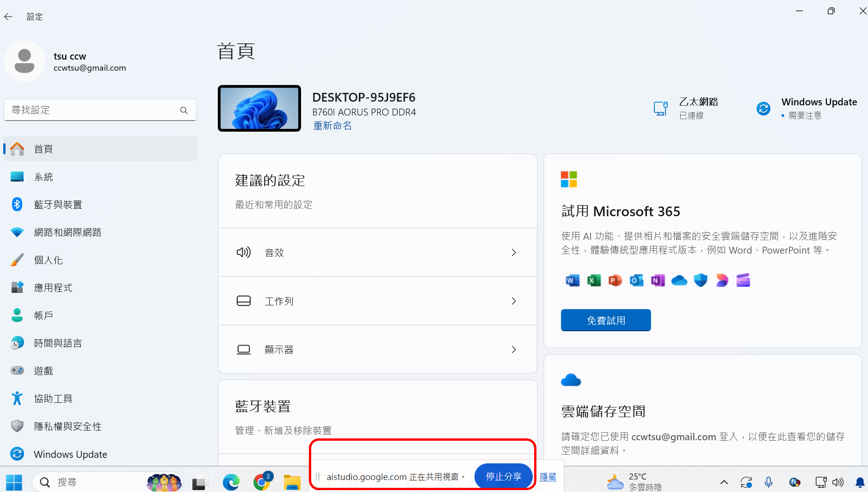Click the desktop wallpaper thumbnail
Screen dimensions: 868x492
tap(259, 109)
